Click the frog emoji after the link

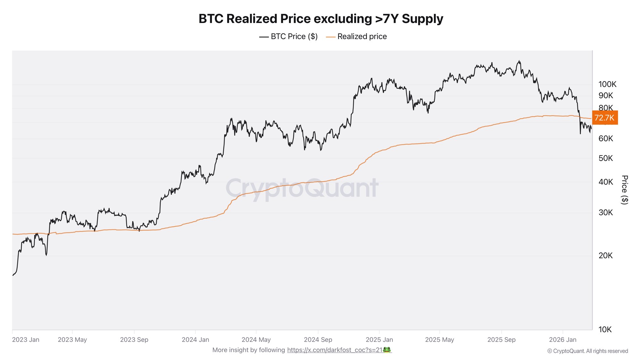point(387,350)
